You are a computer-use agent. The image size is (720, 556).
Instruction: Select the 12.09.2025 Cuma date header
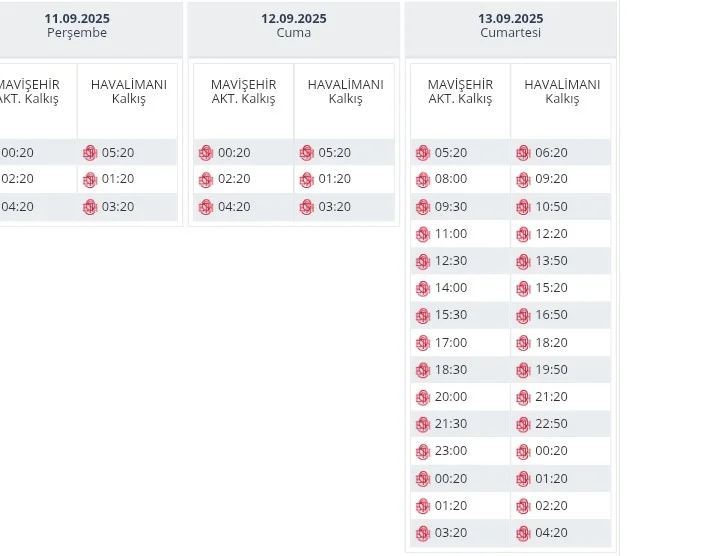point(293,26)
